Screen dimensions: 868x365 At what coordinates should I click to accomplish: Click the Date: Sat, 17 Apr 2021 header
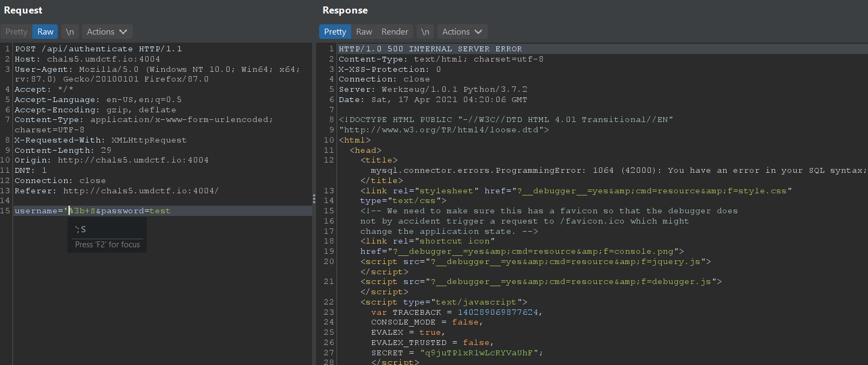coord(433,99)
